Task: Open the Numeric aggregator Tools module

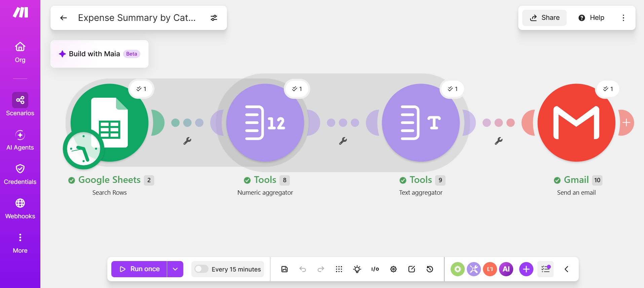Action: pyautogui.click(x=265, y=123)
